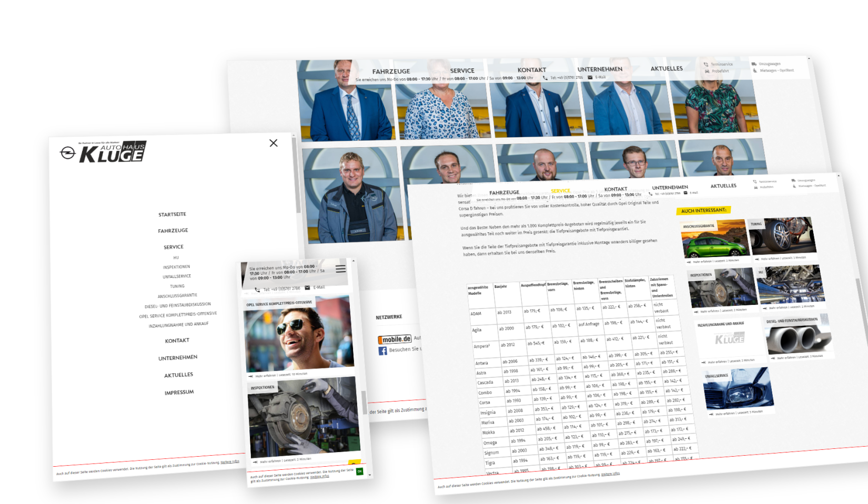
Task: Select KONTAKT in the overlay menu
Action: click(177, 341)
